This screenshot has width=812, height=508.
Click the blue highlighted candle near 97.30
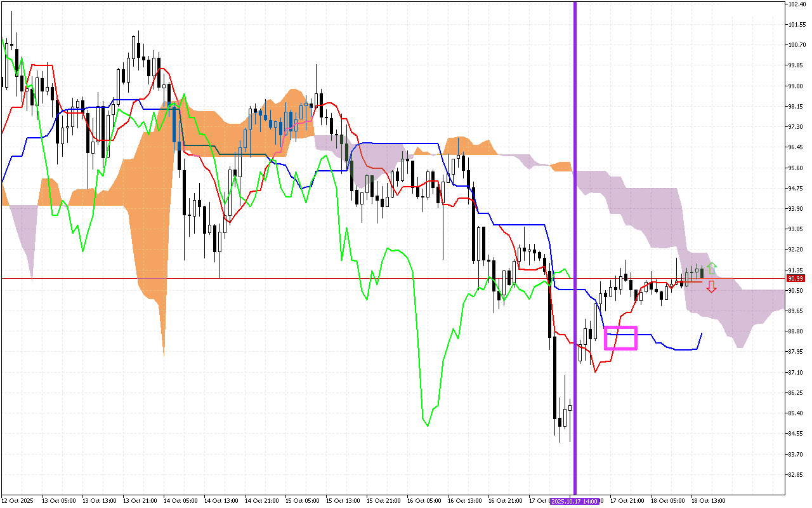point(174,124)
